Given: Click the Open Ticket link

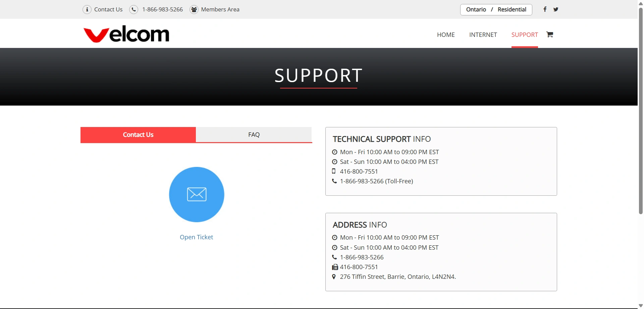Looking at the screenshot, I should [197, 237].
